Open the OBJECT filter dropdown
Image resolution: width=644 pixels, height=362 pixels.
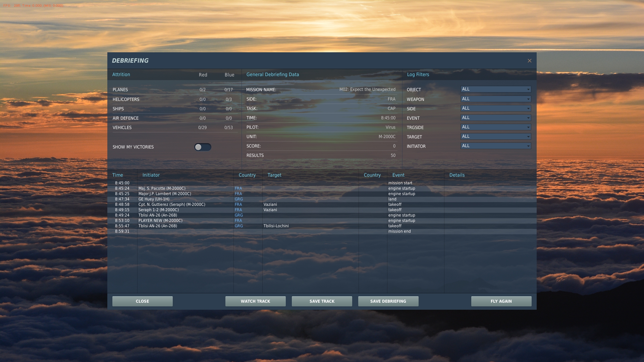(x=496, y=89)
